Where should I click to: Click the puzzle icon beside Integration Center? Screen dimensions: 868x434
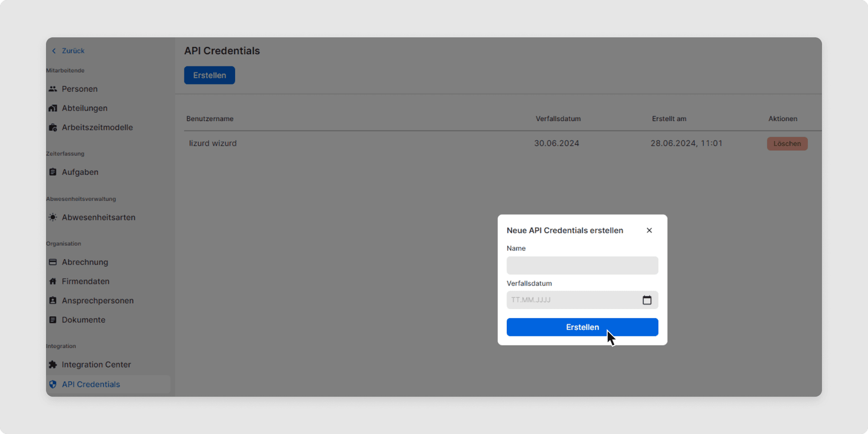point(53,365)
